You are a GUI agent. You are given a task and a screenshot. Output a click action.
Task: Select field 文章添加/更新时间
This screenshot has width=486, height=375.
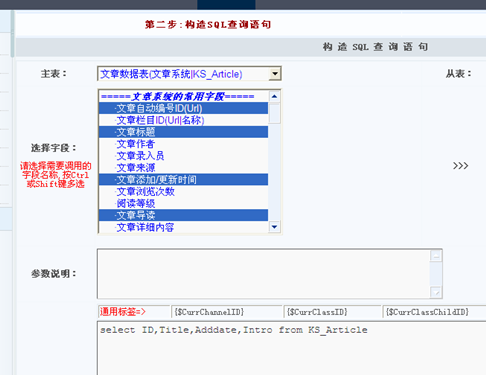pyautogui.click(x=183, y=180)
